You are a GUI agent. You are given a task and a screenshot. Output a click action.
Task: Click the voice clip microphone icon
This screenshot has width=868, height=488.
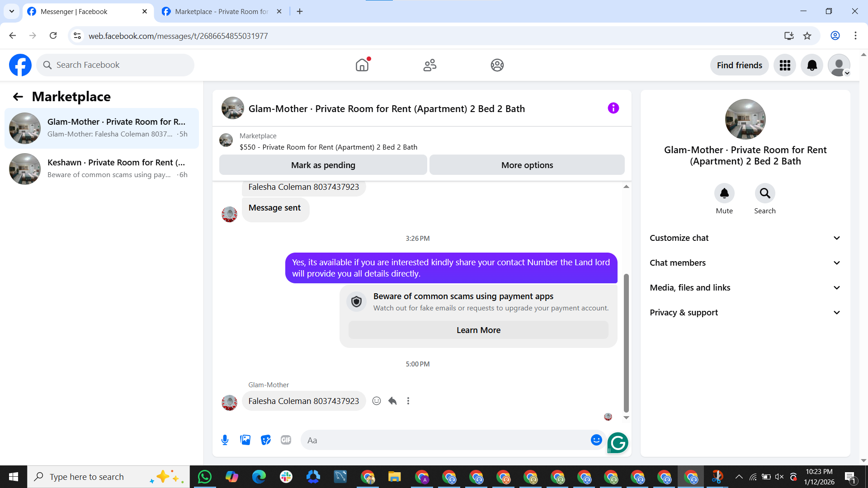coord(225,440)
